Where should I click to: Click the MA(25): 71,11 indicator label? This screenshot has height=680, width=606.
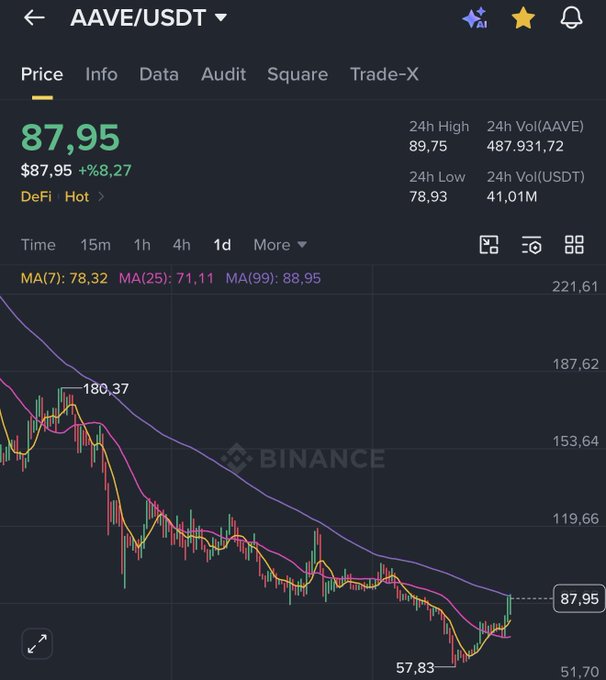(166, 278)
